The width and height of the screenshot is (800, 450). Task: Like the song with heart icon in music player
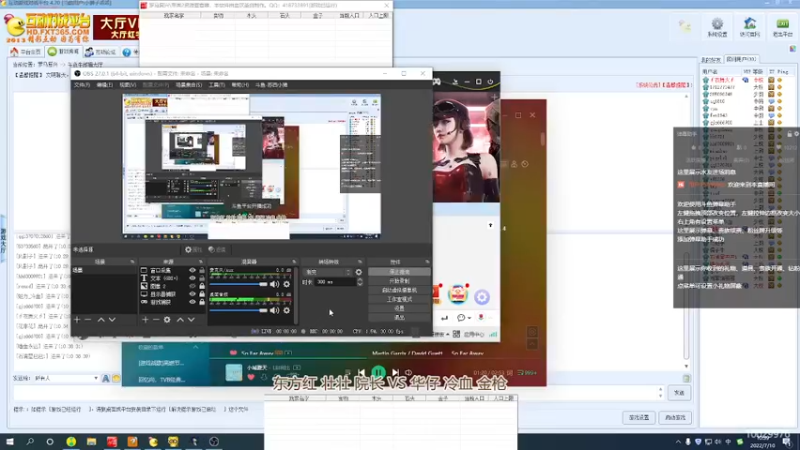coord(251,378)
